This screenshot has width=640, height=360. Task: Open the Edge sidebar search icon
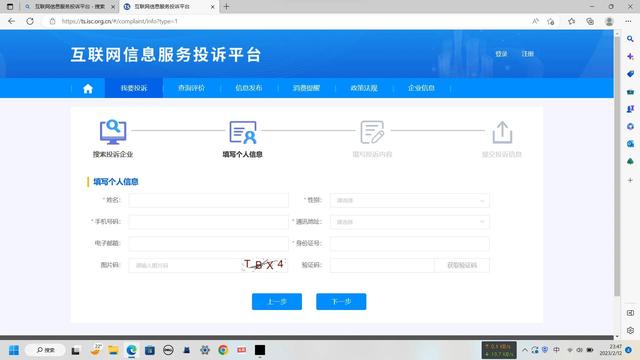pyautogui.click(x=630, y=39)
